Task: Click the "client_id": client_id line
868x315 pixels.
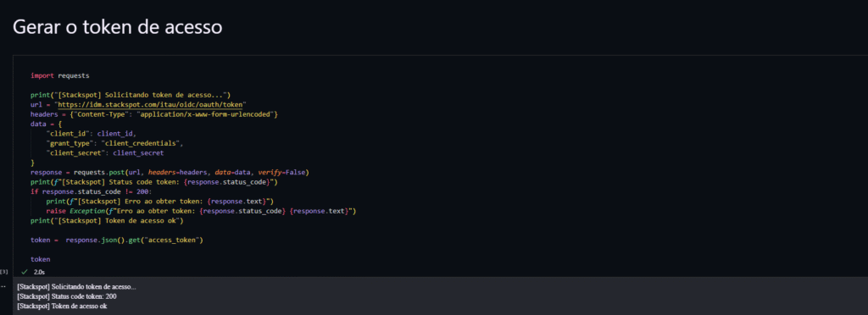Action: pyautogui.click(x=92, y=133)
